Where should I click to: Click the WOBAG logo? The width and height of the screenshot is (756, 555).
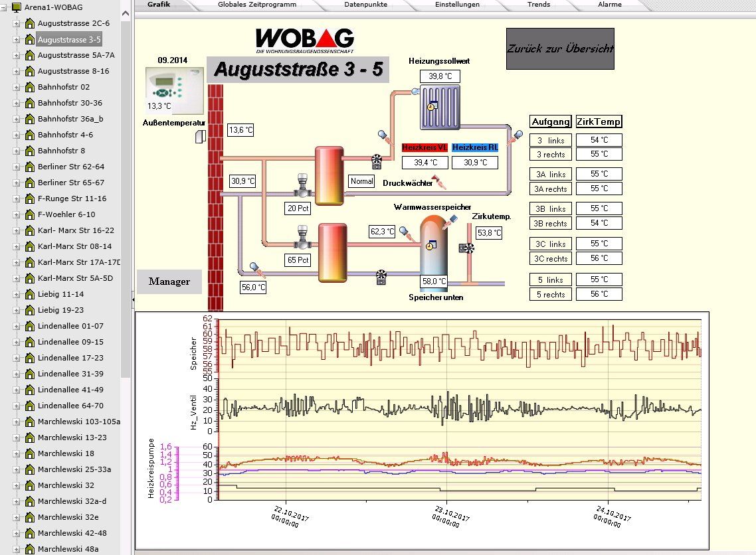(x=305, y=40)
